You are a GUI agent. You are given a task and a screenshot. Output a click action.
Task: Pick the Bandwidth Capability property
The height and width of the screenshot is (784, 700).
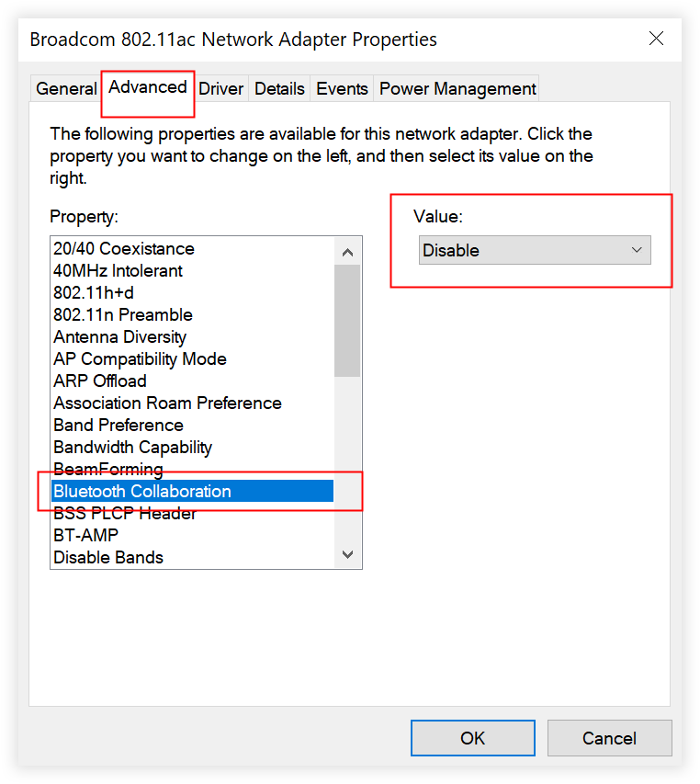click(x=193, y=447)
